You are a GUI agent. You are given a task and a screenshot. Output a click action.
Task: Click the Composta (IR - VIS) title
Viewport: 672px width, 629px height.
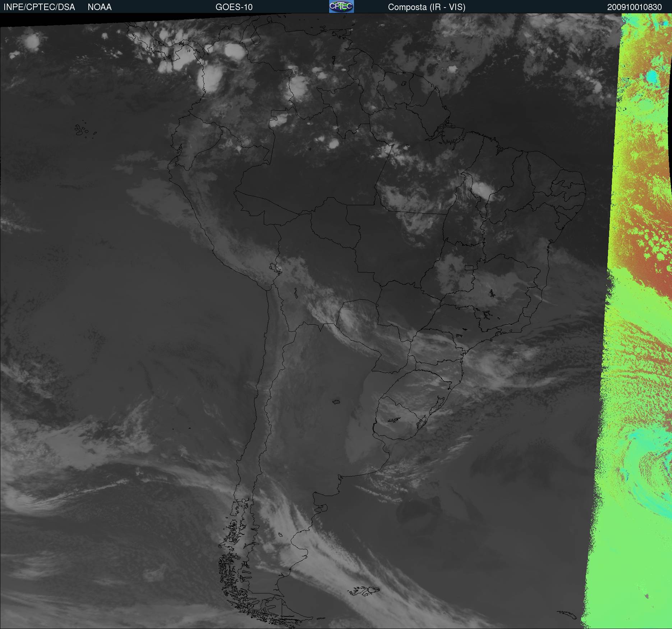(x=427, y=7)
